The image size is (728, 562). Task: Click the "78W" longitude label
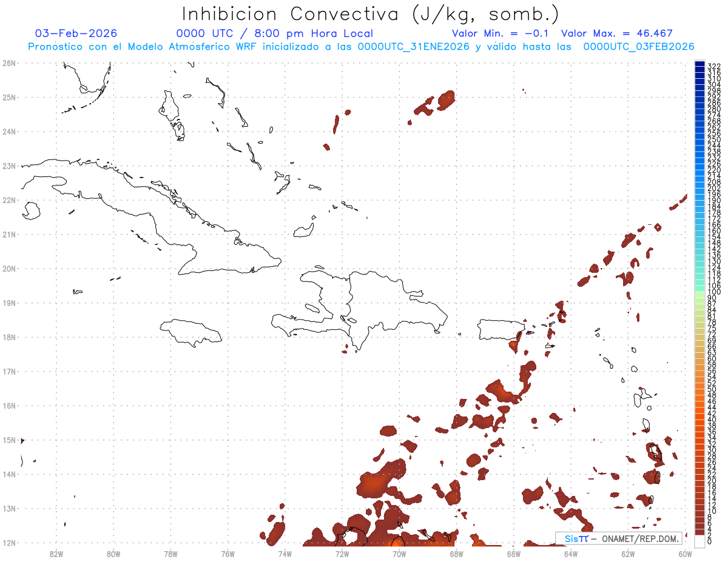coord(170,554)
